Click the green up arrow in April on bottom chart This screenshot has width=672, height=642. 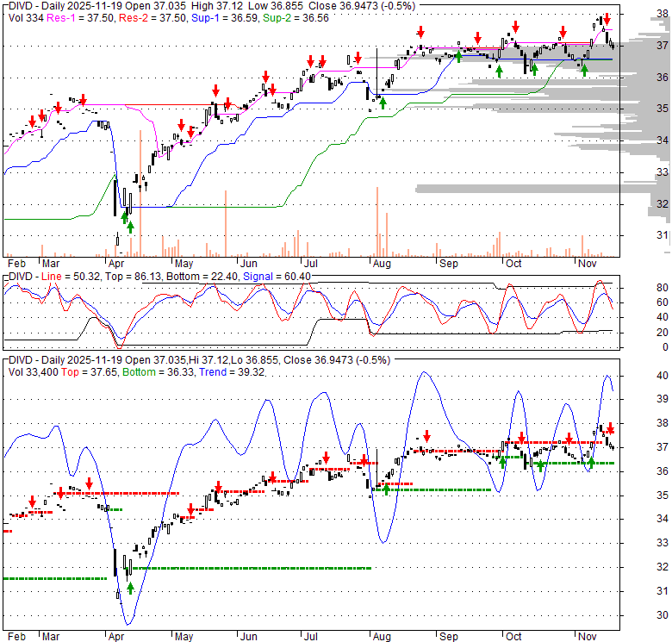point(130,588)
